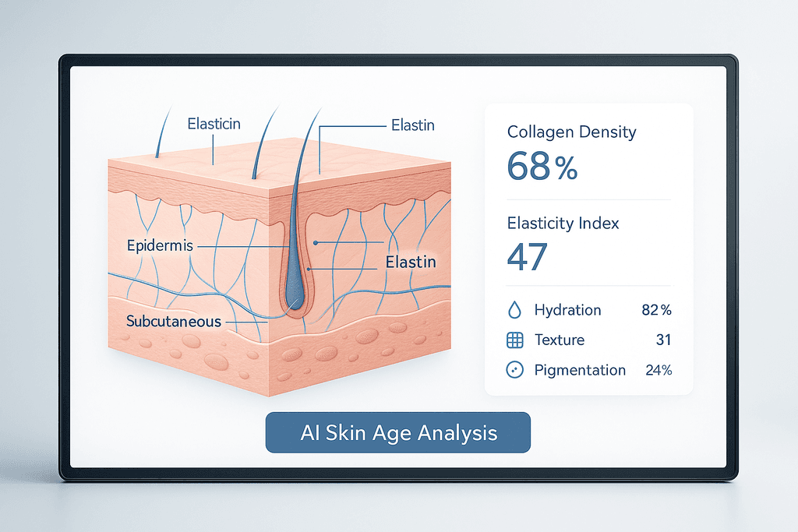Click the 68% collagen density value
This screenshot has height=532, width=798.
coord(542,166)
